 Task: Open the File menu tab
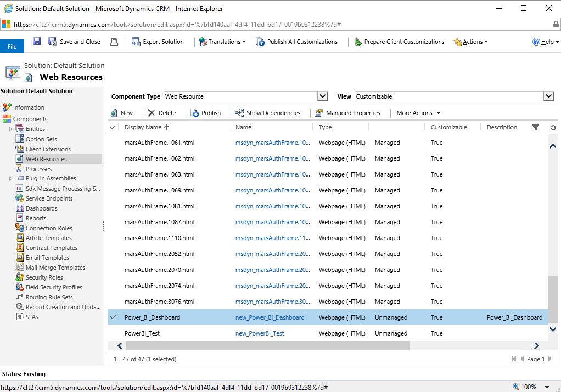tap(12, 47)
